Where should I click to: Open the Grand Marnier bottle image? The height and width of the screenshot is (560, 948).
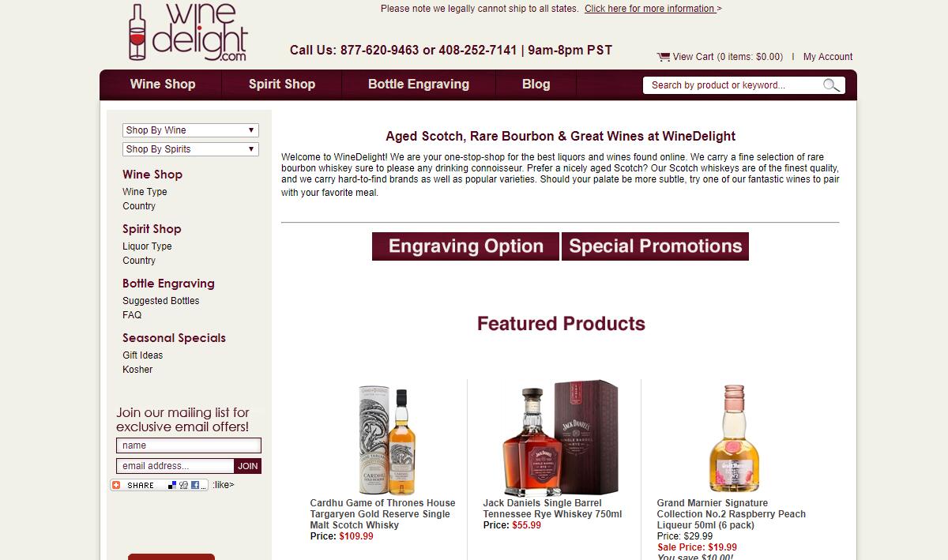[735, 441]
